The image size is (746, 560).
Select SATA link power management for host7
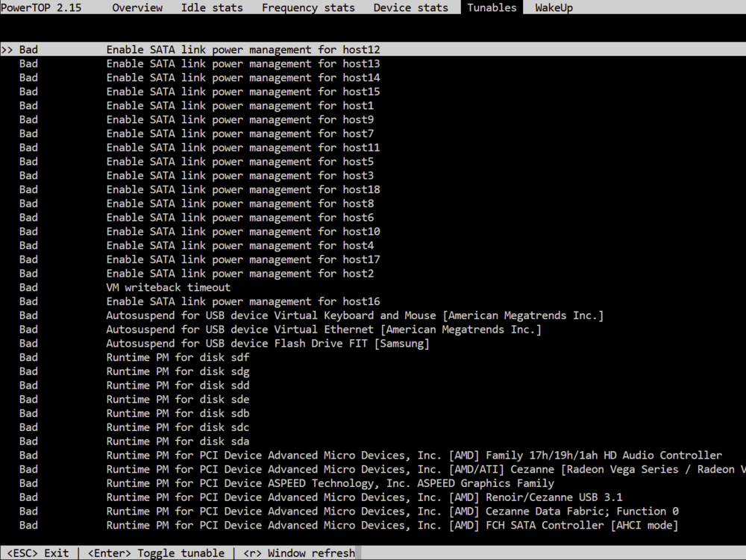coord(239,133)
